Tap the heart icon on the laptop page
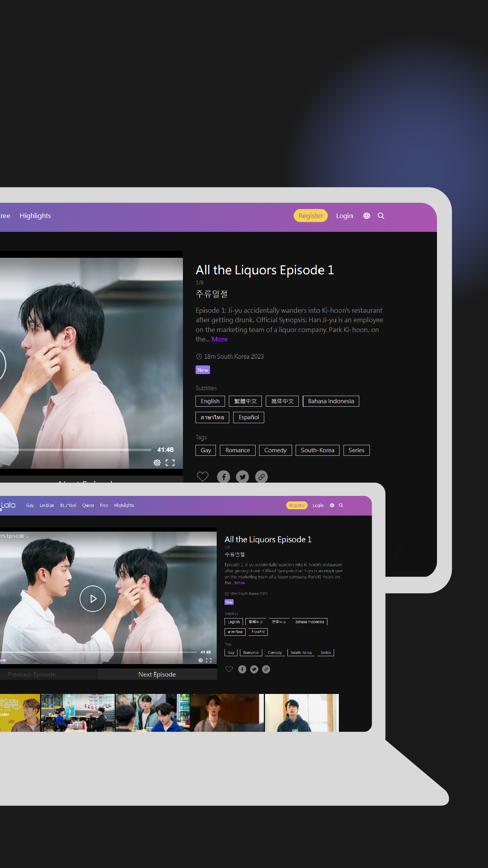Image resolution: width=488 pixels, height=868 pixels. coord(229,669)
